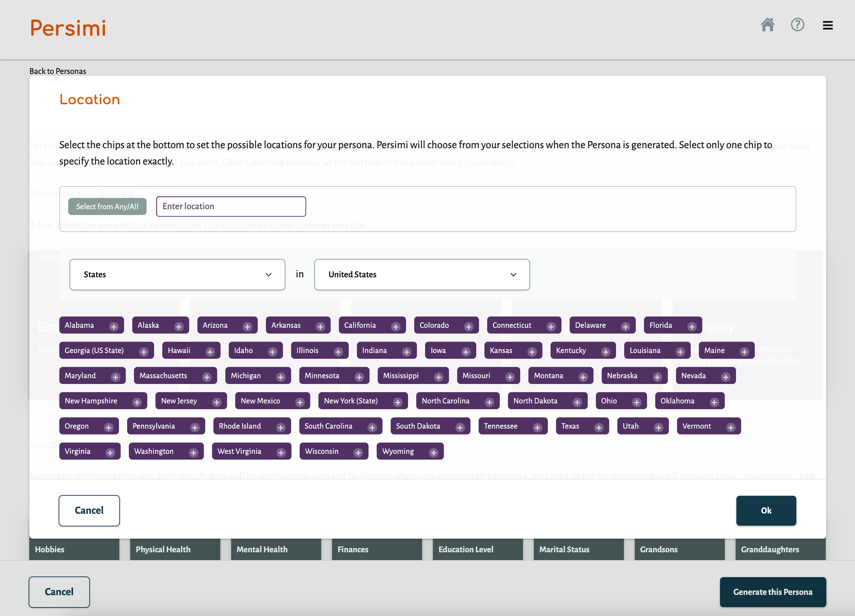The height and width of the screenshot is (616, 855).
Task: Open the hamburger menu
Action: [x=827, y=25]
